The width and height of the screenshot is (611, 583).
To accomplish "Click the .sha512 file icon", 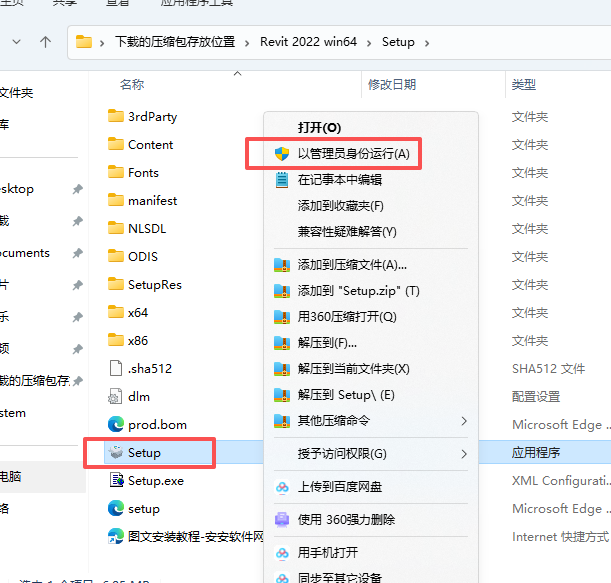I will tap(116, 368).
